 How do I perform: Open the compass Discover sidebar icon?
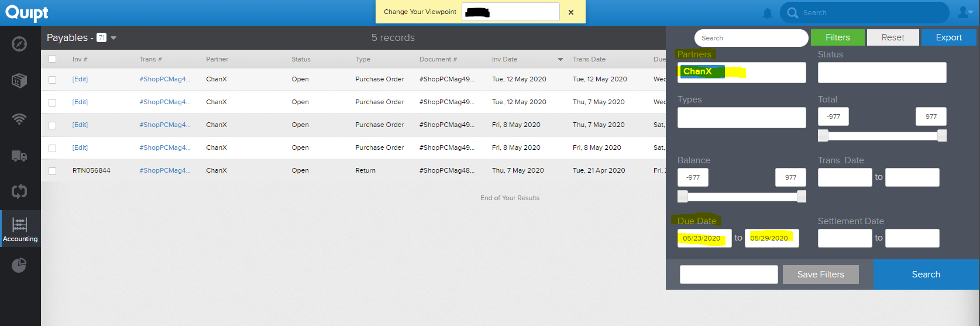point(19,44)
